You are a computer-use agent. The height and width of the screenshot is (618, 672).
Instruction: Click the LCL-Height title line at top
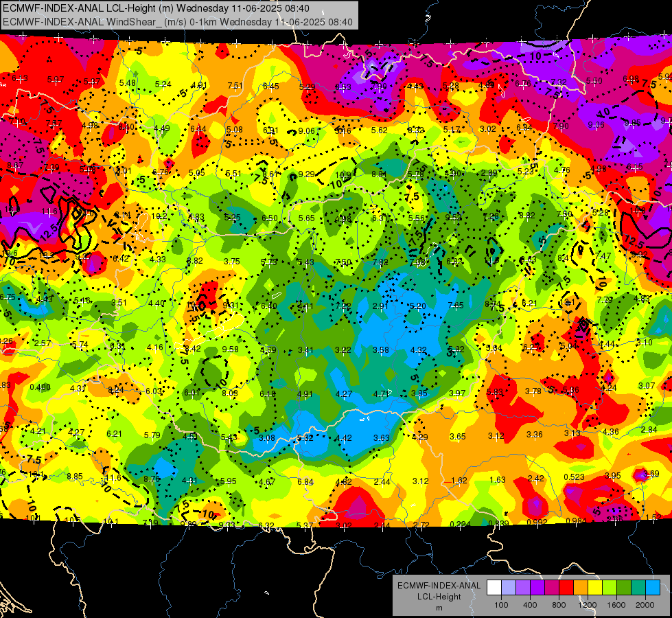click(156, 8)
